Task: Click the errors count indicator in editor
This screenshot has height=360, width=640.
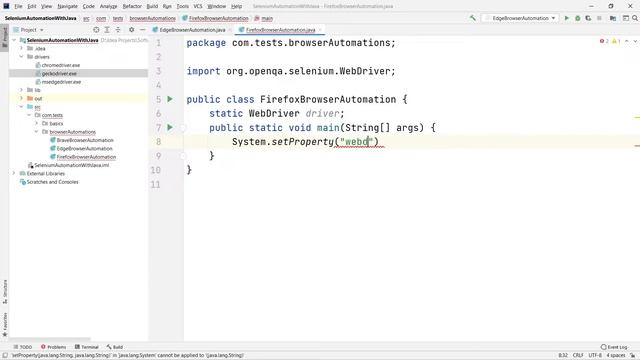Action: pos(604,41)
